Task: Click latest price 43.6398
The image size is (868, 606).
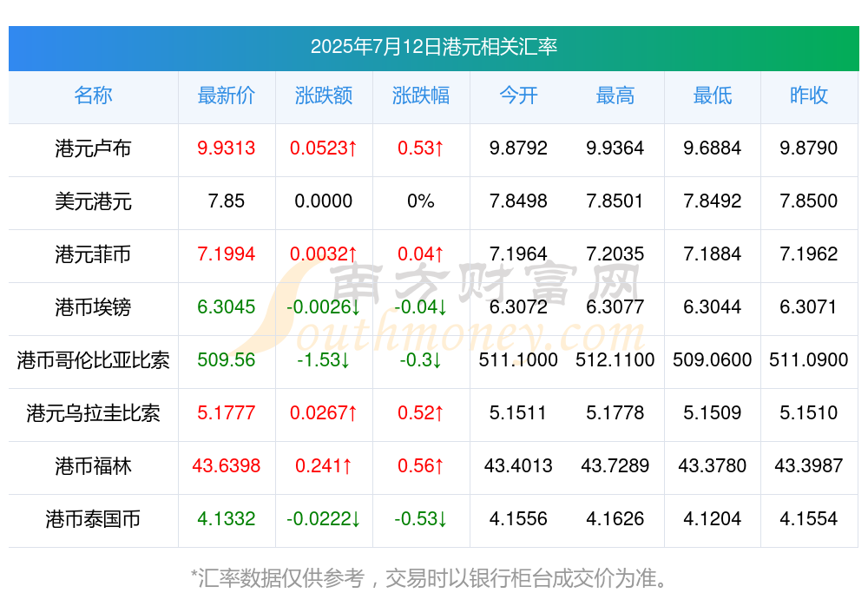Action: click(x=227, y=466)
